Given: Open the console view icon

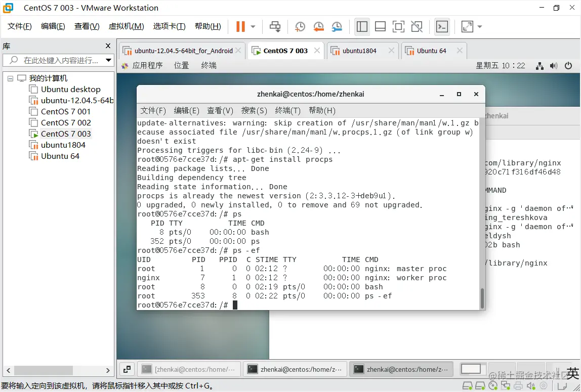Looking at the screenshot, I should pyautogui.click(x=442, y=26).
